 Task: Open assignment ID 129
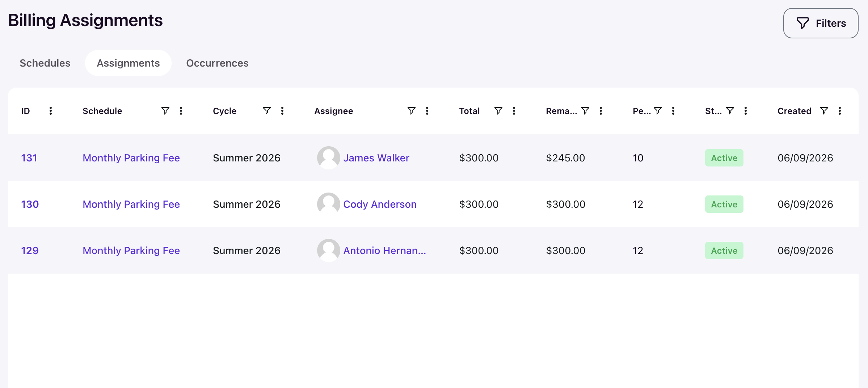pos(30,250)
